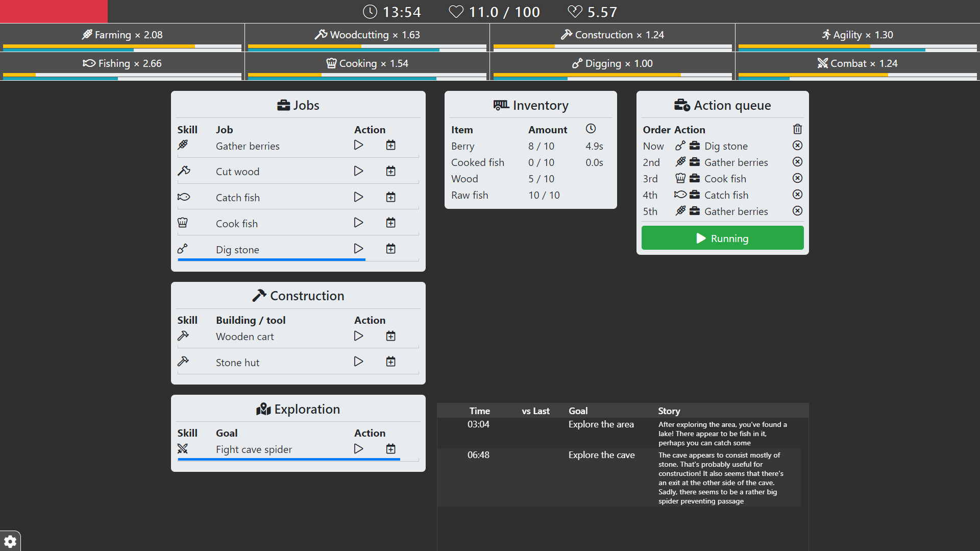Screen dimensions: 980x551
Task: Click the red bar in the top left corner
Action: 54,11
